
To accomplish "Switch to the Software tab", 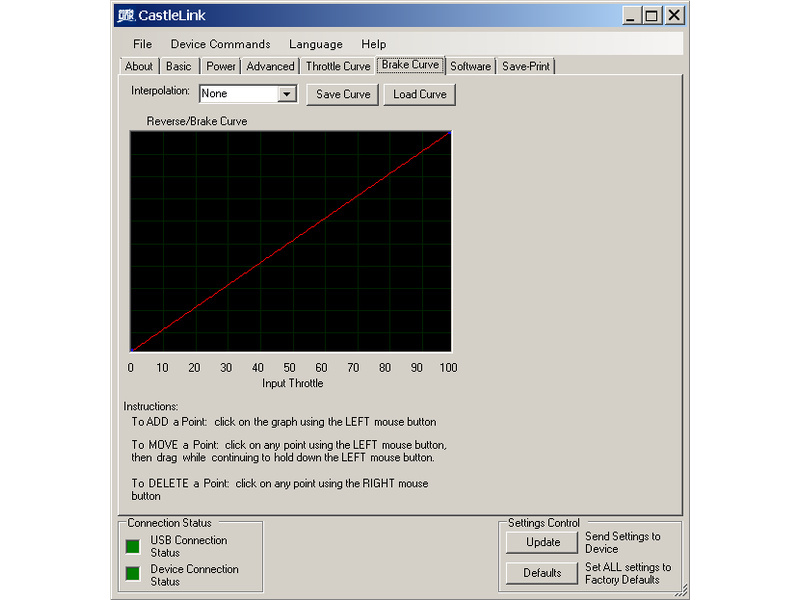I will click(x=470, y=67).
